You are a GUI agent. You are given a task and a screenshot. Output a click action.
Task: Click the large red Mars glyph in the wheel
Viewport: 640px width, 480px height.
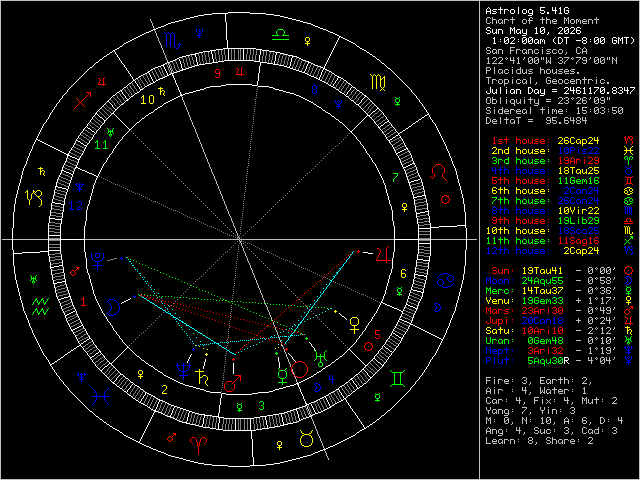click(x=231, y=383)
